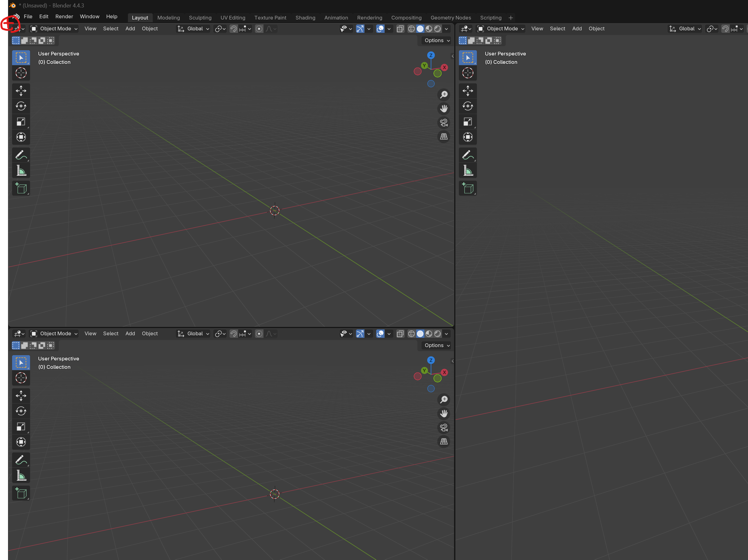The height and width of the screenshot is (560, 748).
Task: Click Add Cube tool in right viewport
Action: [468, 188]
